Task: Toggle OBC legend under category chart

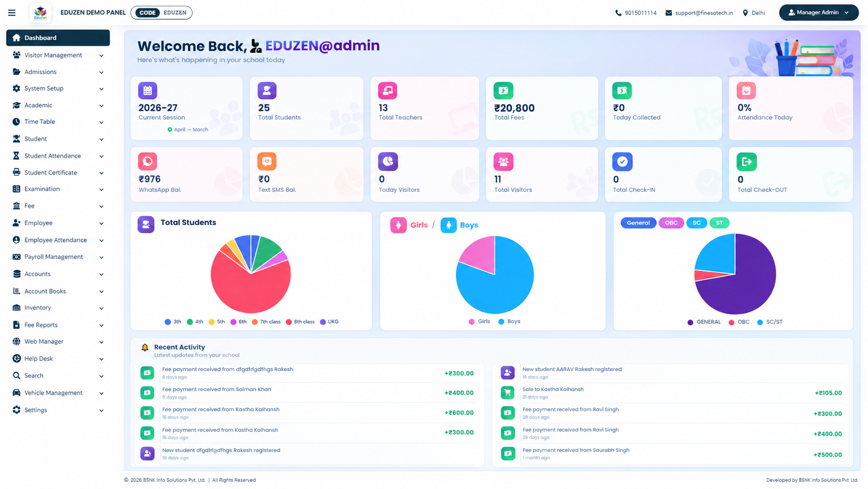Action: (739, 322)
